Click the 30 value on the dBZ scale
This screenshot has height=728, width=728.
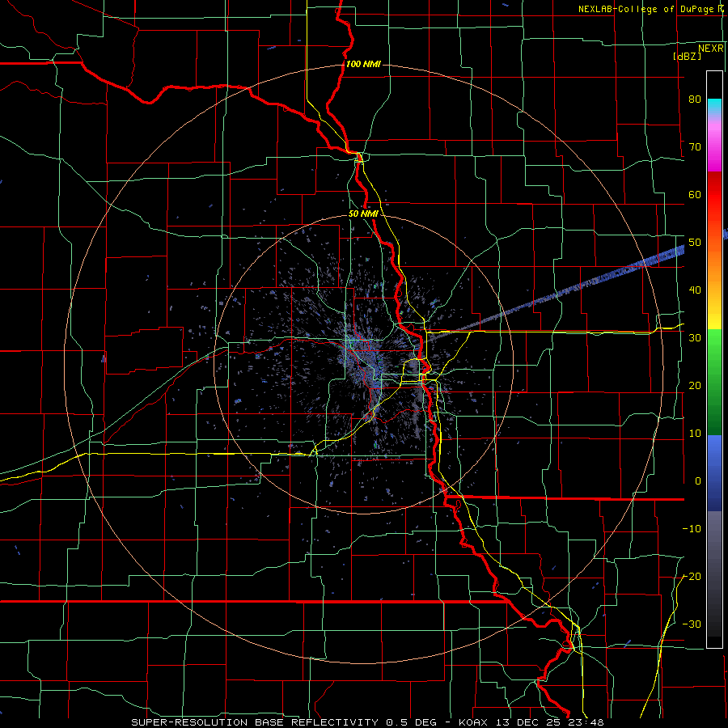[x=695, y=338]
